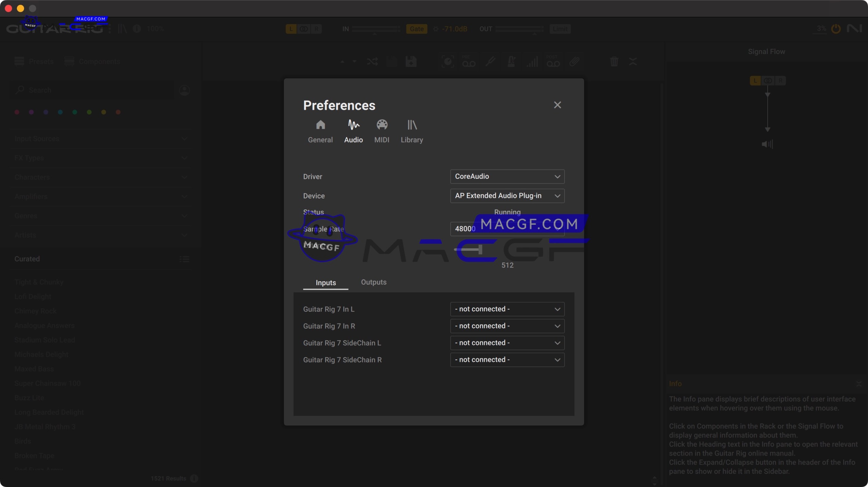Click the Metronome icon in the toolbar
The width and height of the screenshot is (868, 487).
tap(511, 62)
